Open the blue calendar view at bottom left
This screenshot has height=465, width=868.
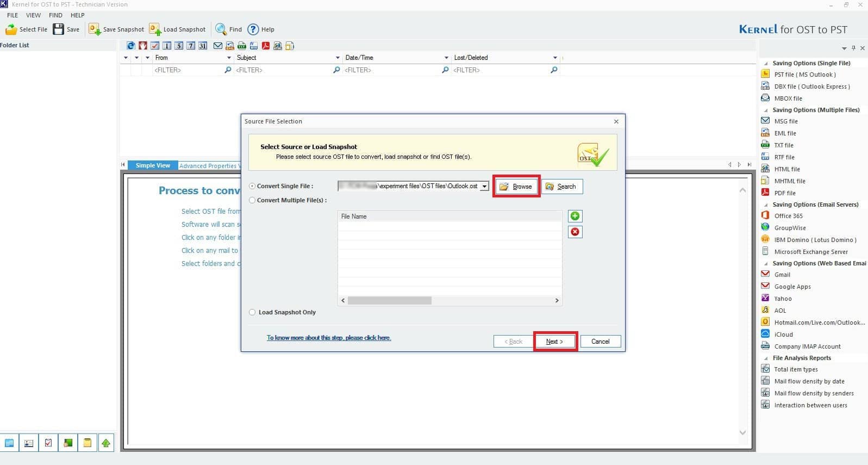pos(9,443)
